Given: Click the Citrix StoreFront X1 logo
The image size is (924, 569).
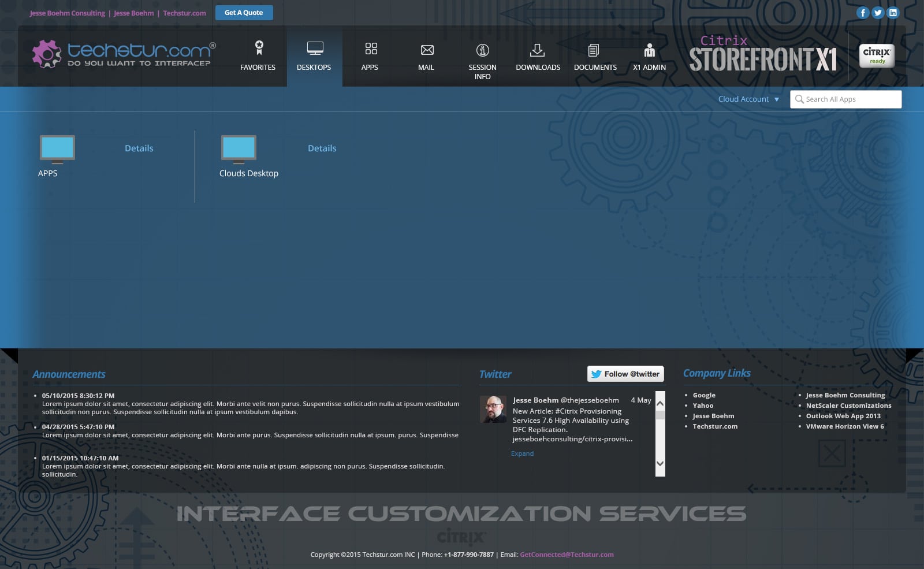Looking at the screenshot, I should (763, 54).
